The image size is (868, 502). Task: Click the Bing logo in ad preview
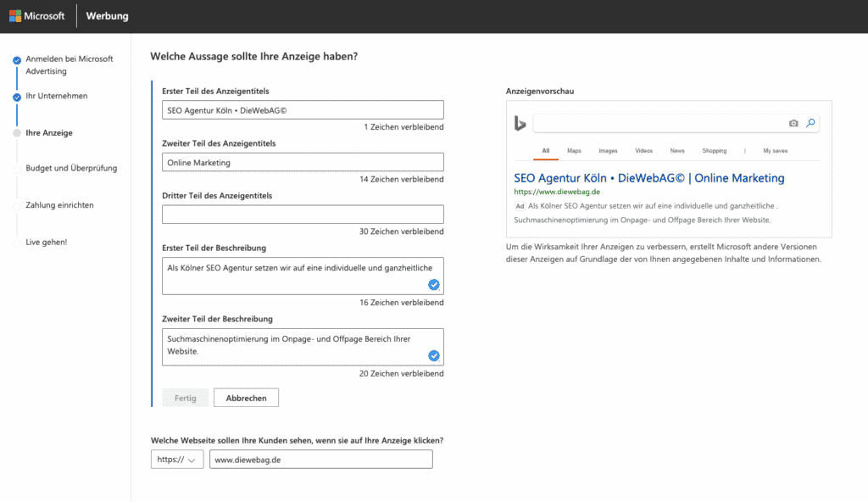coord(520,123)
